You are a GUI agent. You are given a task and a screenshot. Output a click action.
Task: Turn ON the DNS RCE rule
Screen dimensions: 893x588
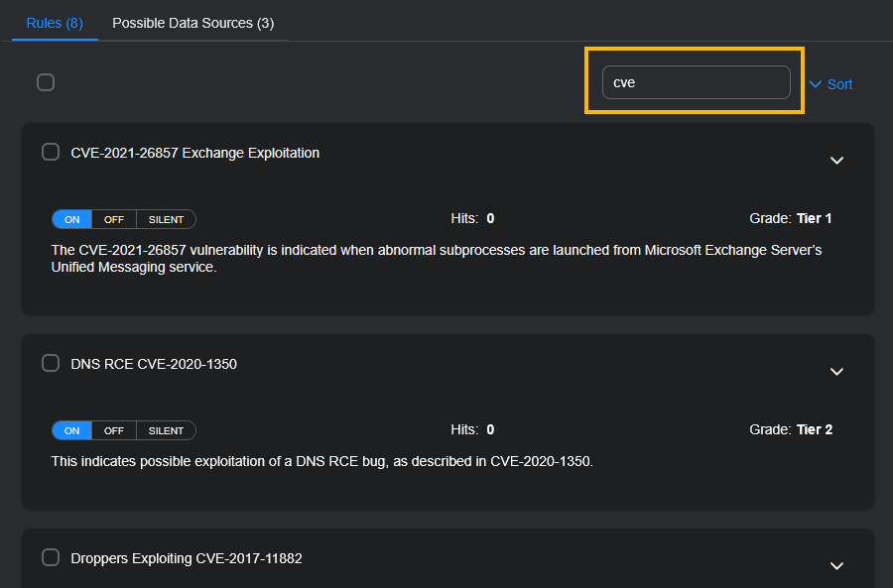[x=71, y=430]
